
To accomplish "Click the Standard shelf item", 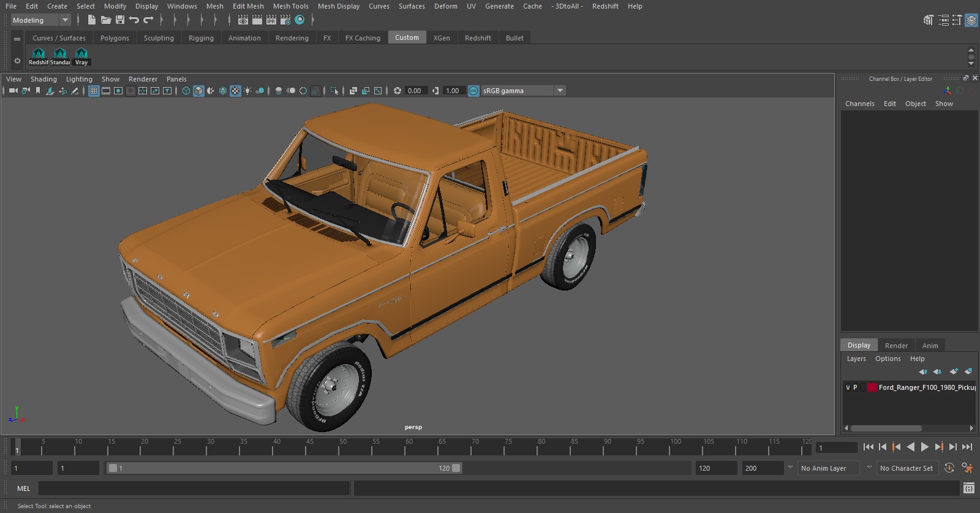I will 59,56.
